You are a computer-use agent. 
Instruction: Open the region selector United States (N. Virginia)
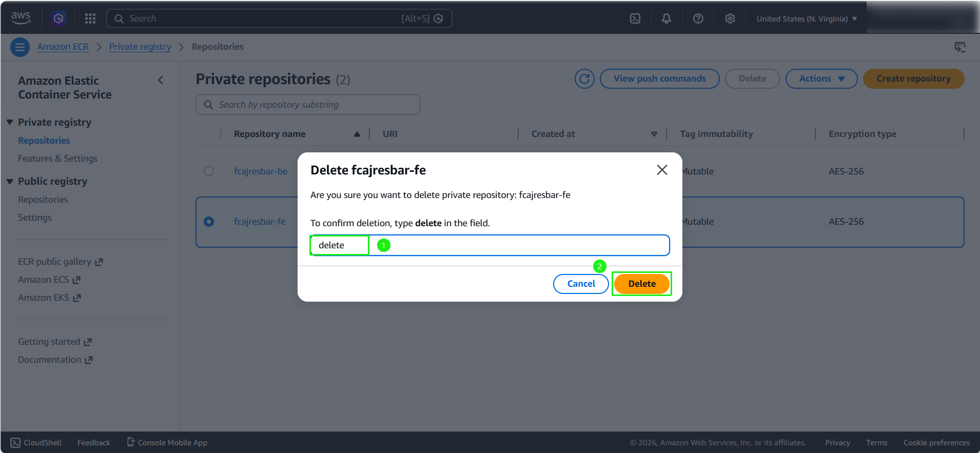point(807,19)
